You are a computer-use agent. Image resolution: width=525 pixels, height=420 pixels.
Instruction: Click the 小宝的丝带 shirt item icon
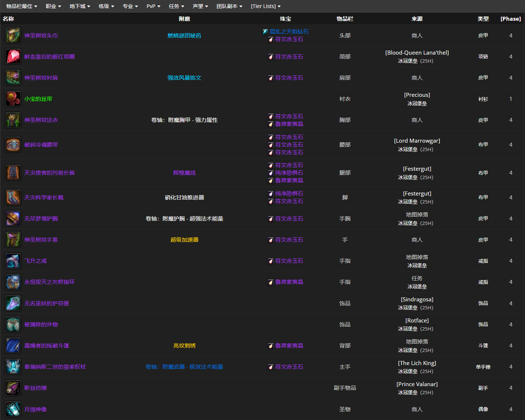click(x=13, y=99)
